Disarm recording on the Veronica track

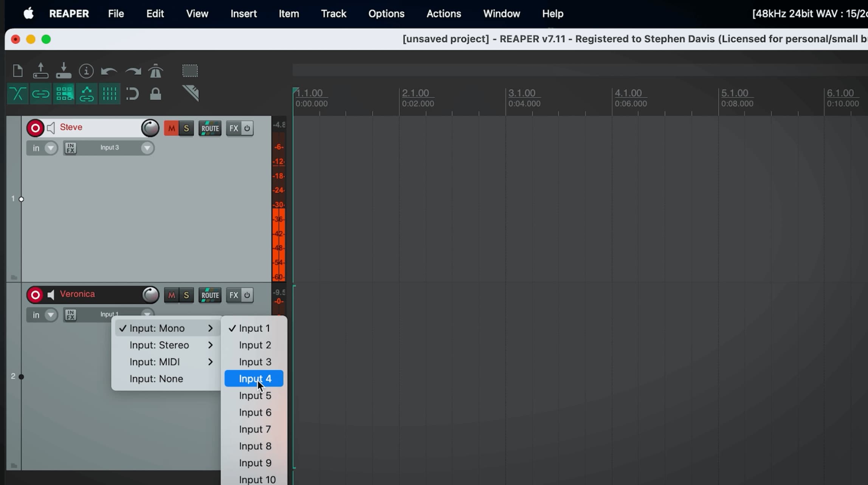point(35,295)
